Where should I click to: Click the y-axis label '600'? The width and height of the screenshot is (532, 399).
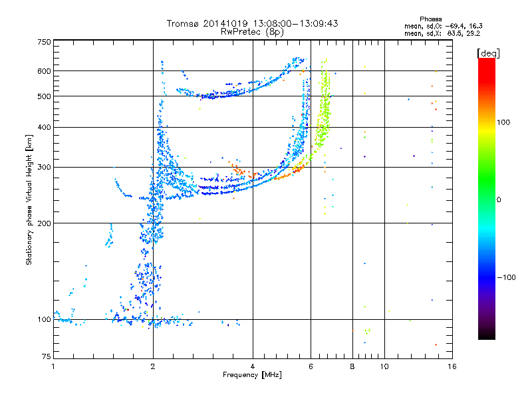point(44,71)
